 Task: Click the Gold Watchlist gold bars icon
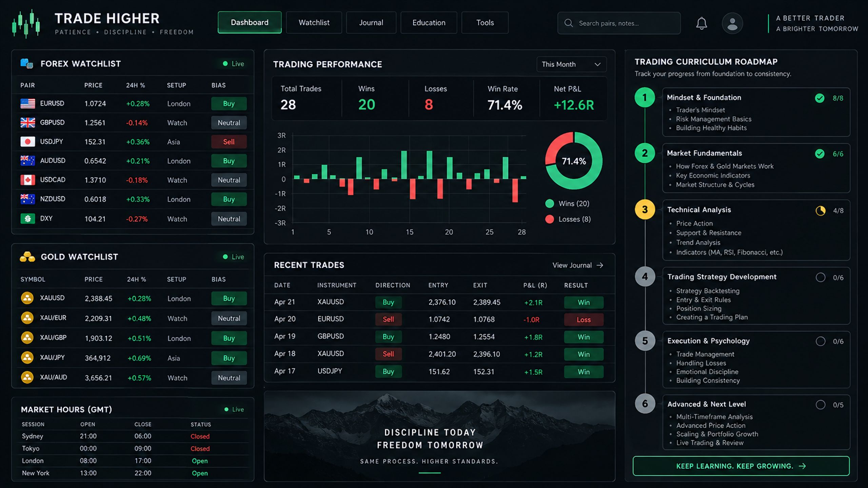[x=27, y=257]
